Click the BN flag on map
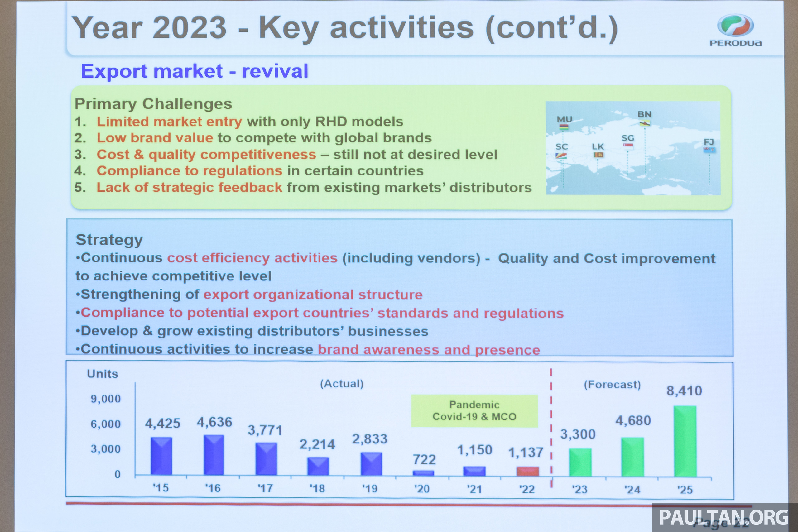The width and height of the screenshot is (798, 532). (x=645, y=122)
